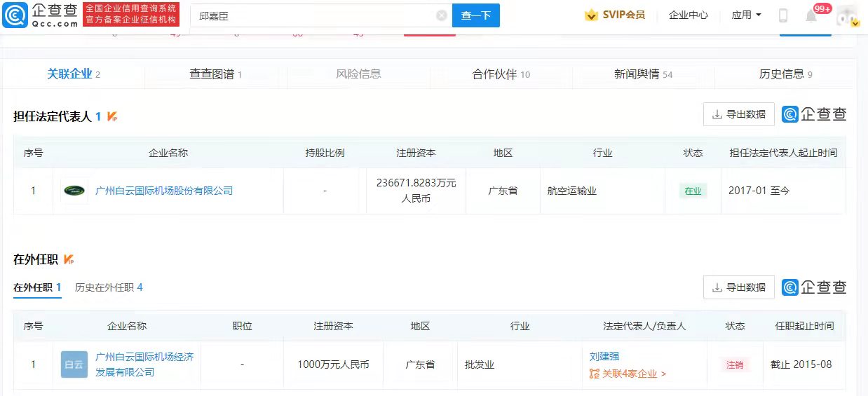Open the notification bell
The height and width of the screenshot is (396, 868).
(x=811, y=15)
